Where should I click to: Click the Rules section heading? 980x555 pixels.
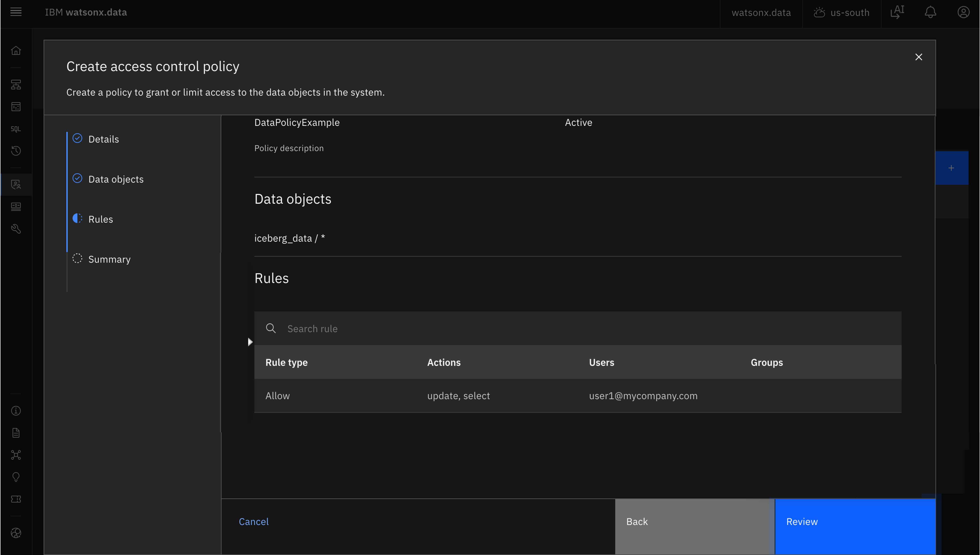[x=271, y=278]
